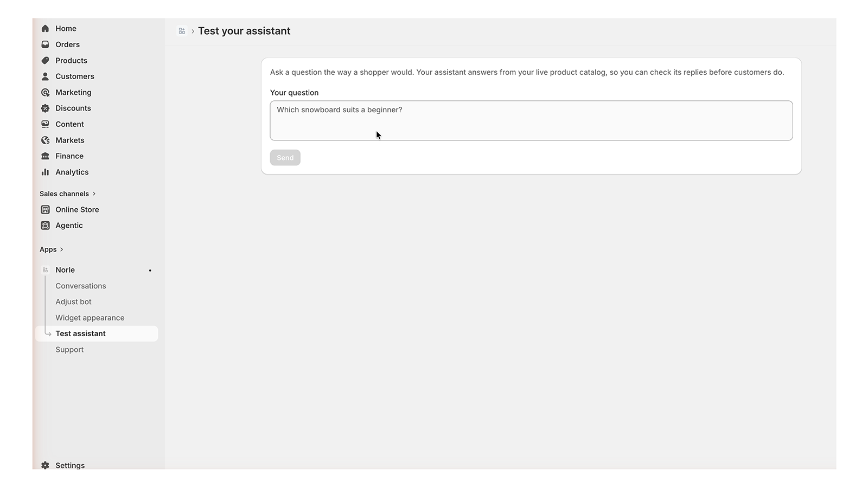Click the breadcrumb app icon beside the page title

coord(182,31)
